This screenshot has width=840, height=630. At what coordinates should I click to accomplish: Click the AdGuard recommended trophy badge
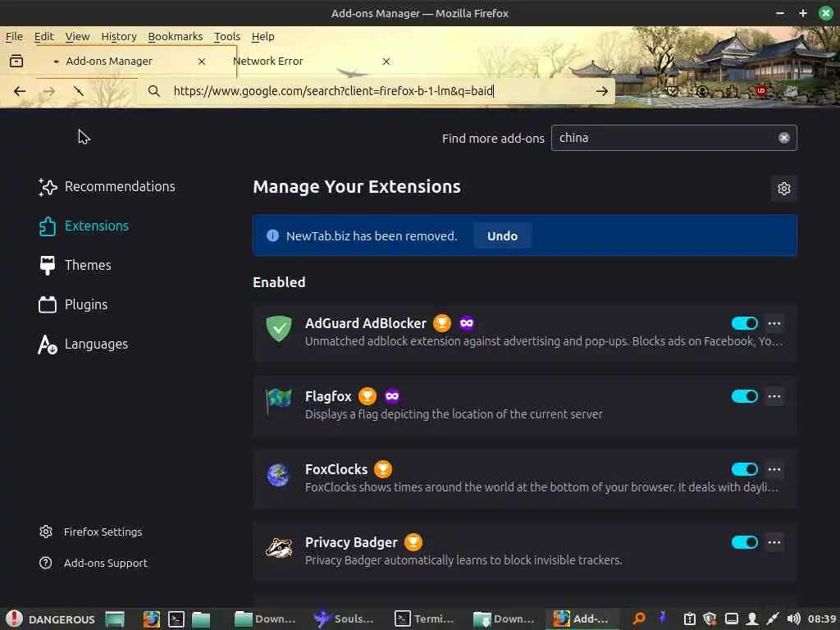coord(442,323)
